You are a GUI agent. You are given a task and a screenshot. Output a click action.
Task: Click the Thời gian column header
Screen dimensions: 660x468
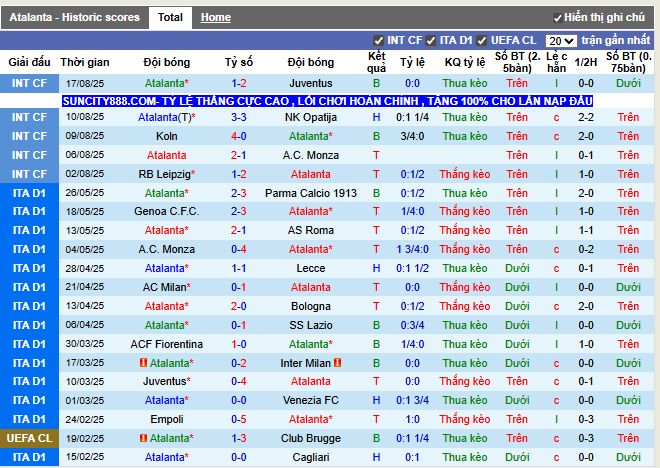point(85,62)
